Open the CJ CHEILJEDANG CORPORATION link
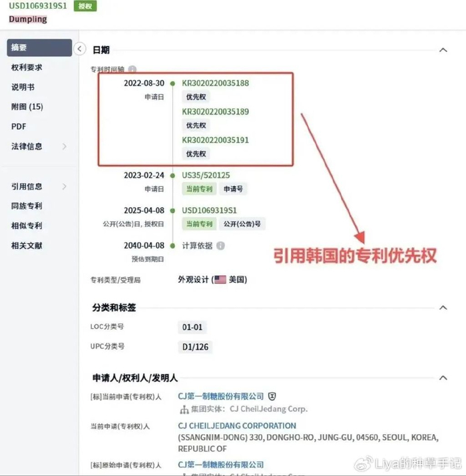 click(x=237, y=425)
